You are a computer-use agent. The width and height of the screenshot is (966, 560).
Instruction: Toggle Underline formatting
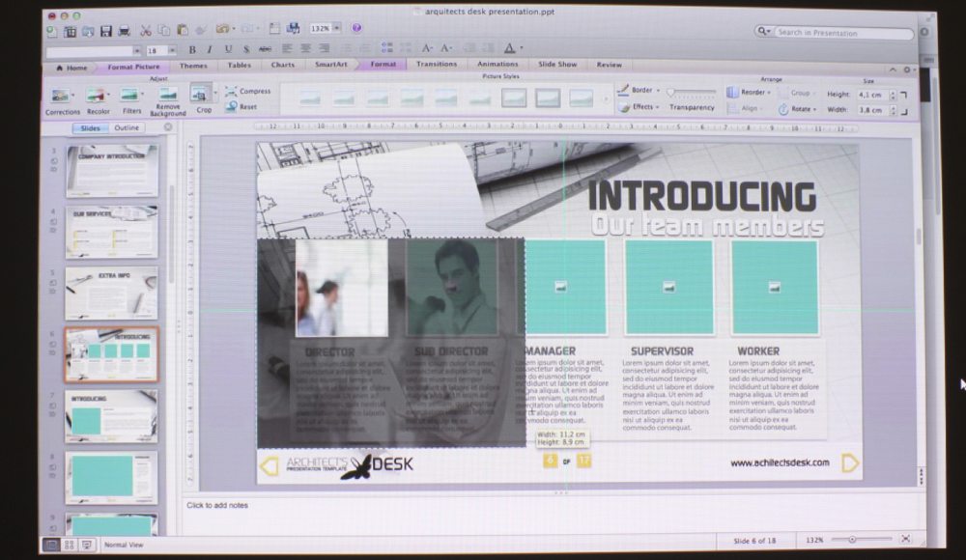coord(228,48)
